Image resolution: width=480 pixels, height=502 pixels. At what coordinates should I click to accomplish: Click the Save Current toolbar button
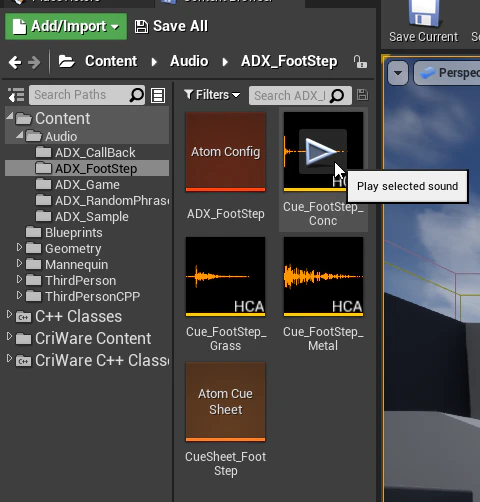[x=424, y=22]
